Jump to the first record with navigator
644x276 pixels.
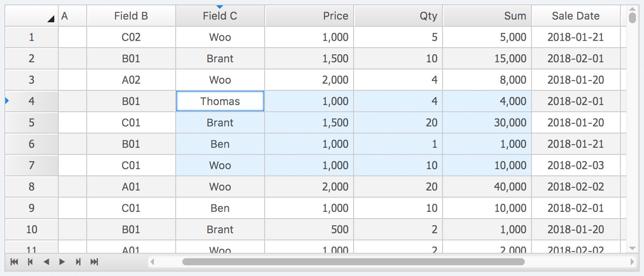pos(14,262)
